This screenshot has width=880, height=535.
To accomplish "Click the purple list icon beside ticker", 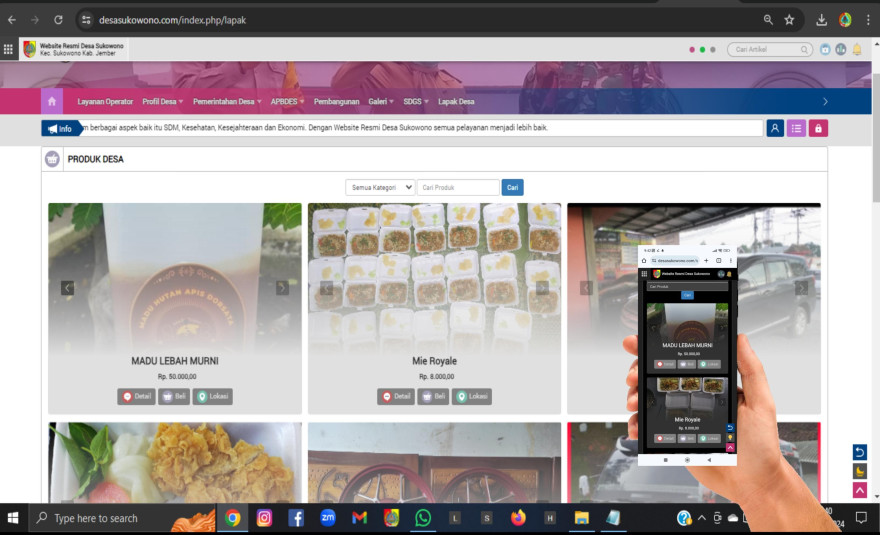I will [x=796, y=128].
